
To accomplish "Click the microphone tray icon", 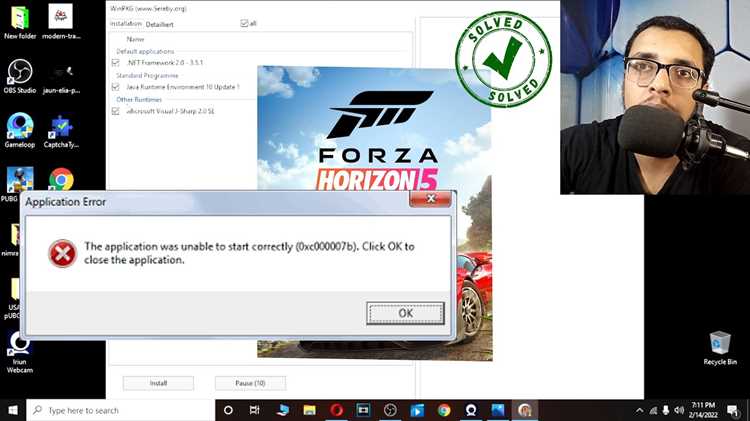I will tap(666, 410).
